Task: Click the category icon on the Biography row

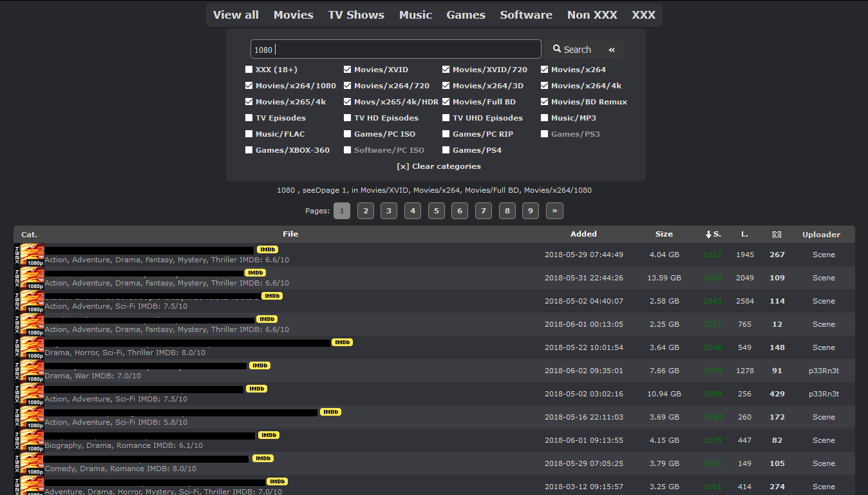Action: [x=29, y=440]
